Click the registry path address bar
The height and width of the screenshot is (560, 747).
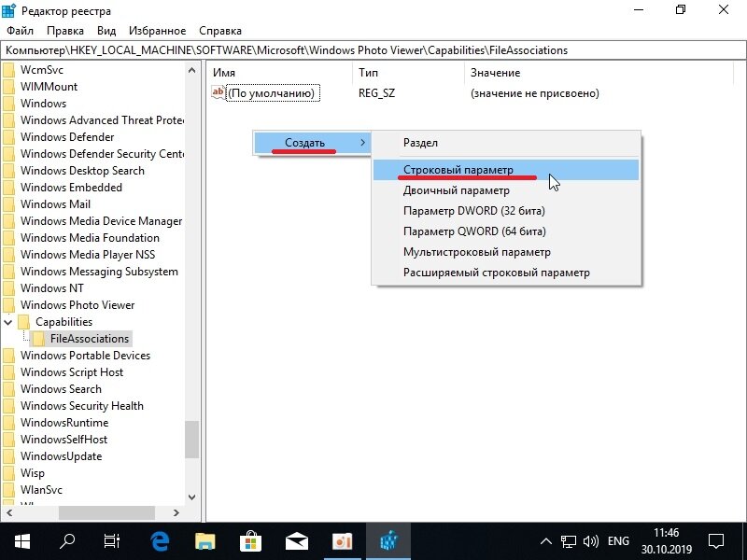pos(373,50)
